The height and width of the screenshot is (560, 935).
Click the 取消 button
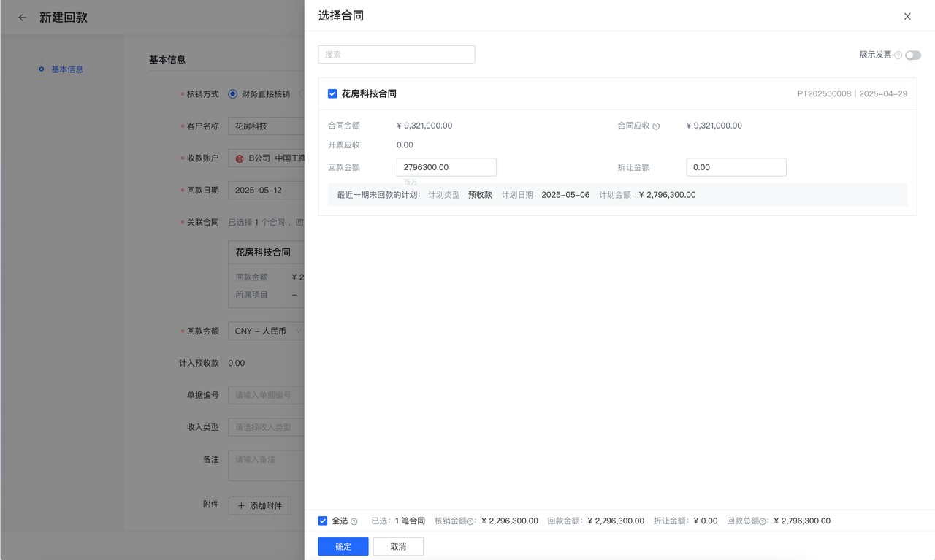point(398,547)
